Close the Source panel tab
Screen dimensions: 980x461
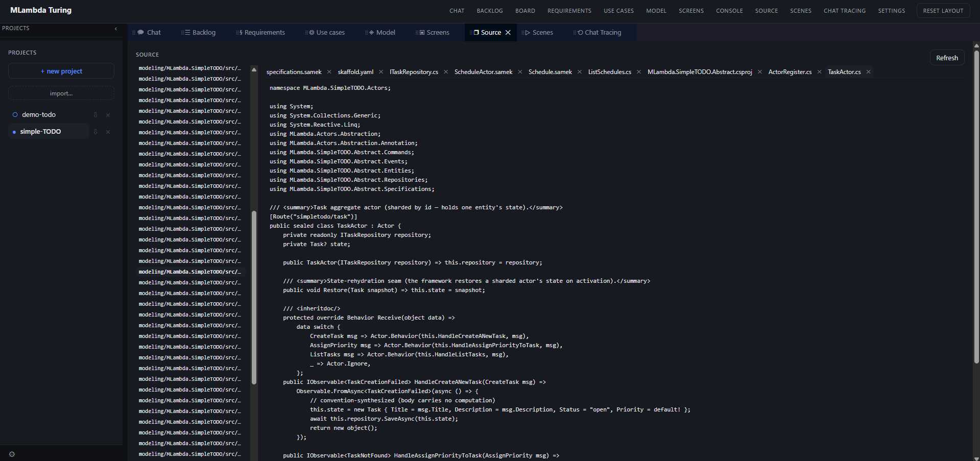(x=508, y=33)
